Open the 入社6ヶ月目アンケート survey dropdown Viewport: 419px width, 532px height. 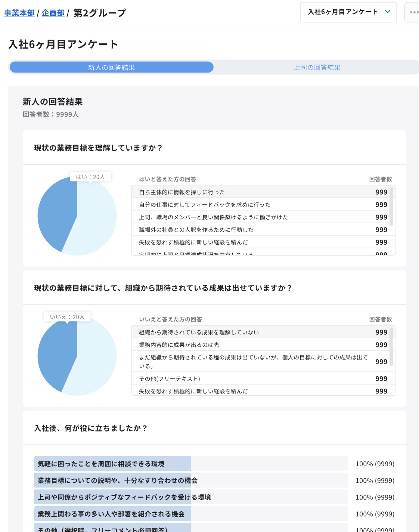tap(348, 12)
